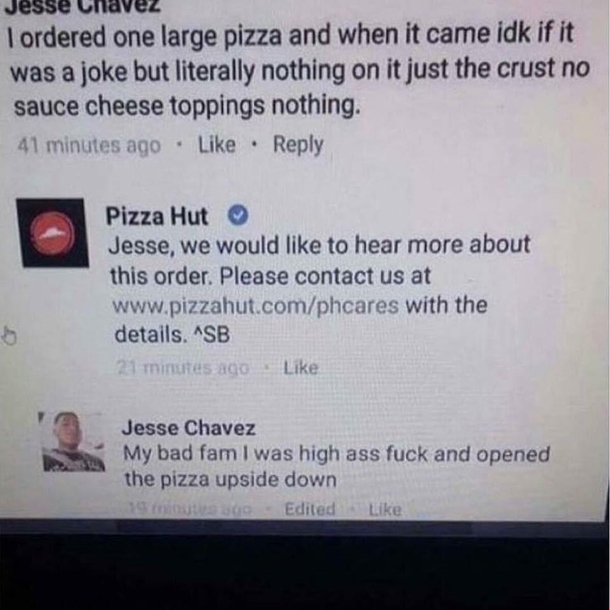Open Jesse Chavez name on the upside down reply
Screen dimensions: 610x610
click(x=189, y=428)
